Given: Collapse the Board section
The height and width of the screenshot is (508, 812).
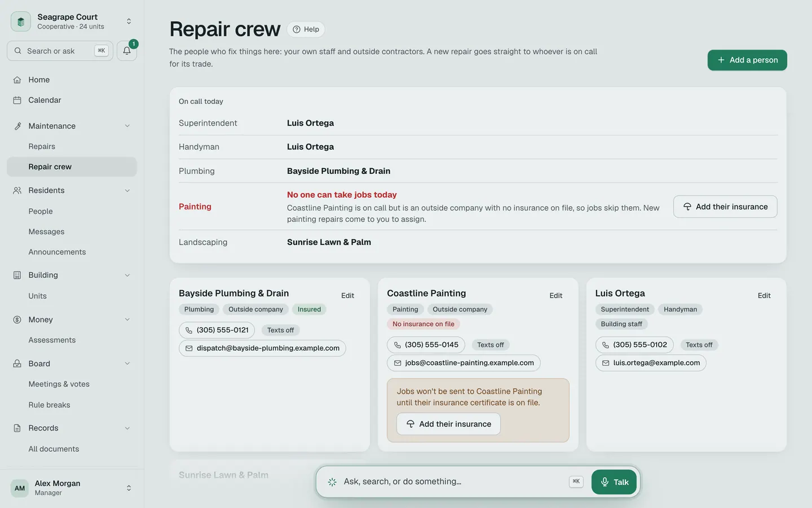Looking at the screenshot, I should pos(127,364).
